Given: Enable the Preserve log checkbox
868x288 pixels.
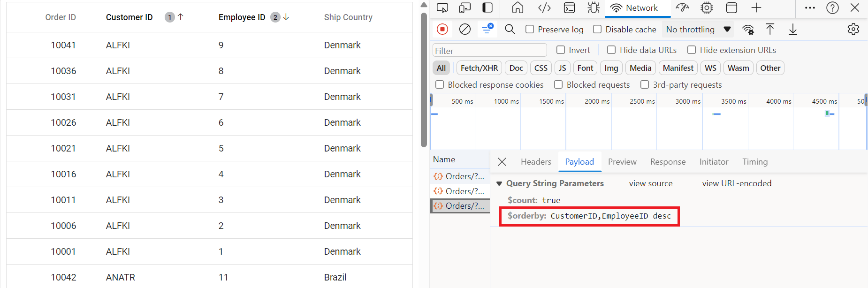Looking at the screenshot, I should click(x=530, y=29).
